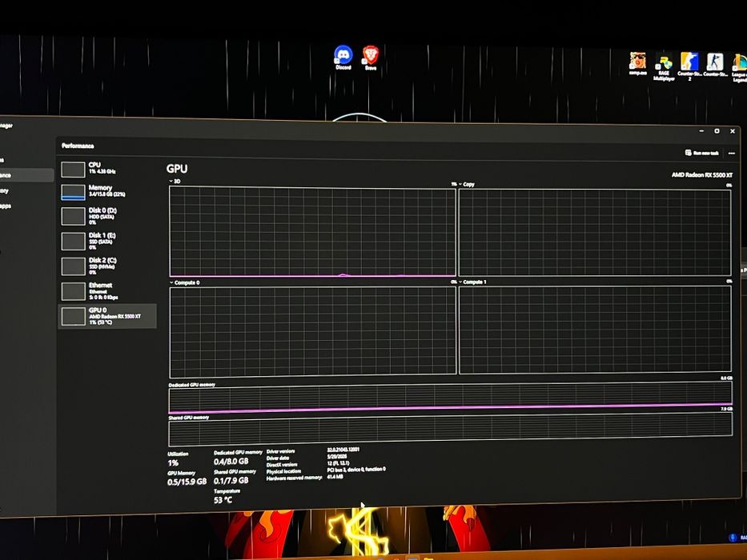Click the Temperature 53 °C value

click(223, 500)
